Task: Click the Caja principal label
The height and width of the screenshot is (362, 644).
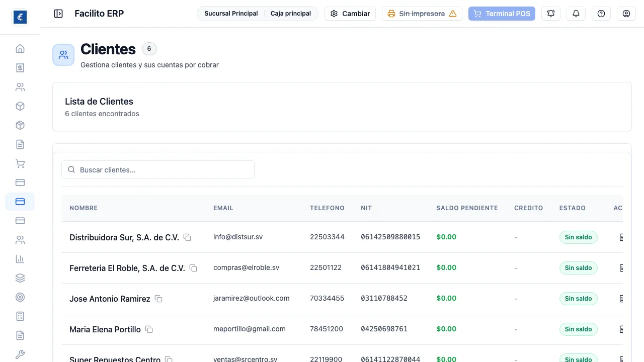Action: pos(291,14)
